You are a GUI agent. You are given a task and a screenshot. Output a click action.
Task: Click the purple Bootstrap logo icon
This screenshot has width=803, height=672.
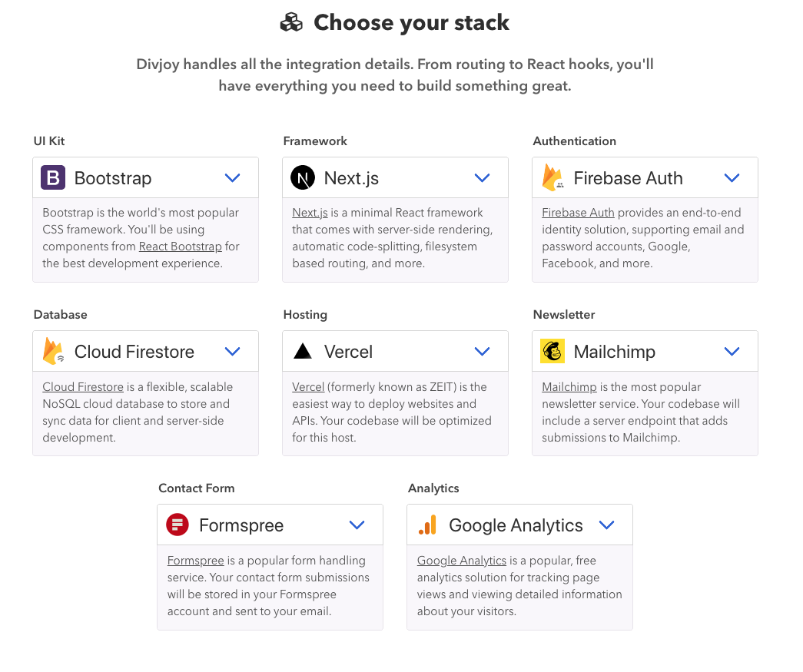point(53,177)
